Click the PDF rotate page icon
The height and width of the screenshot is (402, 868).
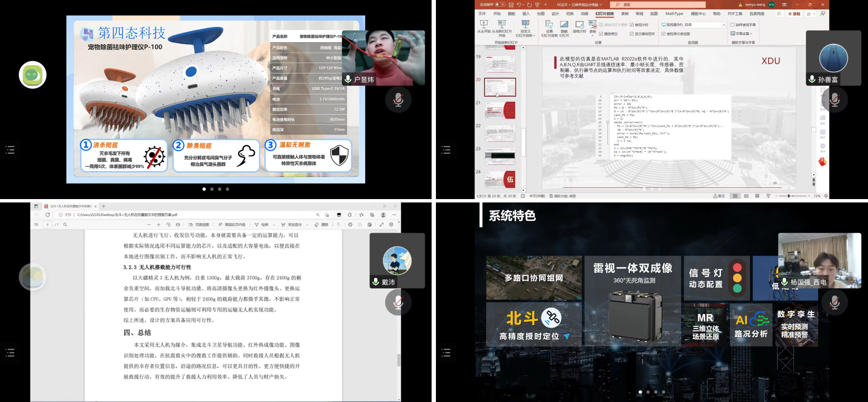pos(168,225)
